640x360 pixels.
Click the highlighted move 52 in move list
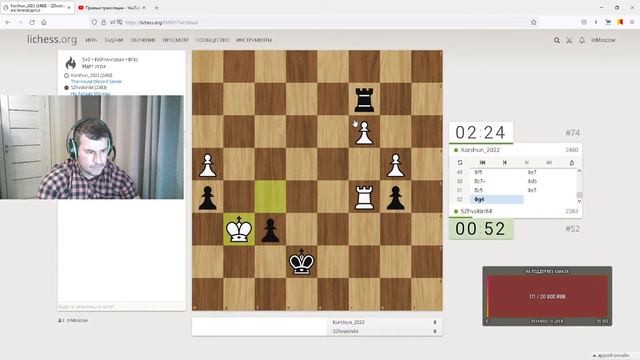(497, 199)
